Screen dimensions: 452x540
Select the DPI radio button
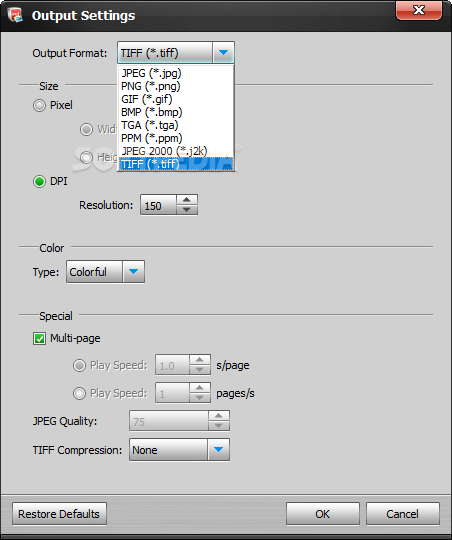click(x=39, y=181)
